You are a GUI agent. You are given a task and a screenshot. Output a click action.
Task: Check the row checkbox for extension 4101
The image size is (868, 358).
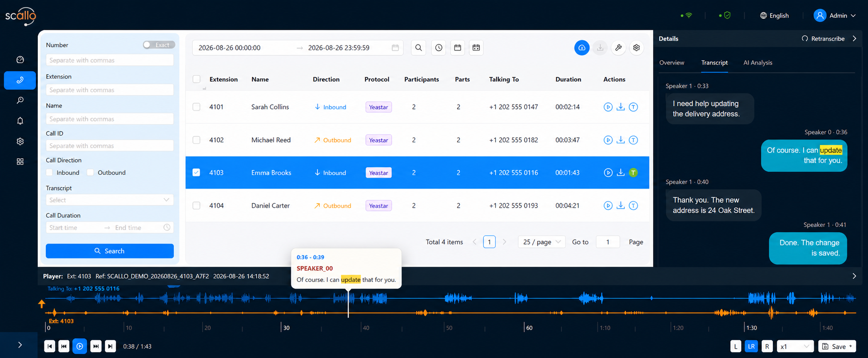(x=196, y=107)
